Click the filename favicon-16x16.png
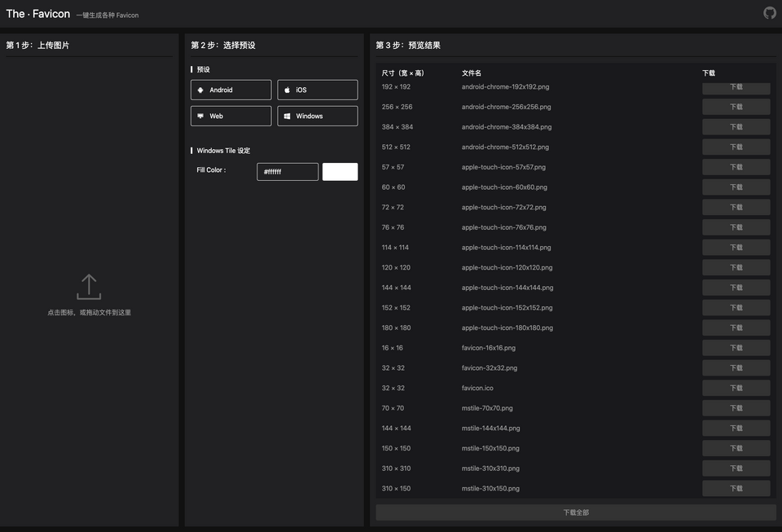Screen dimensions: 782x532 (x=488, y=348)
